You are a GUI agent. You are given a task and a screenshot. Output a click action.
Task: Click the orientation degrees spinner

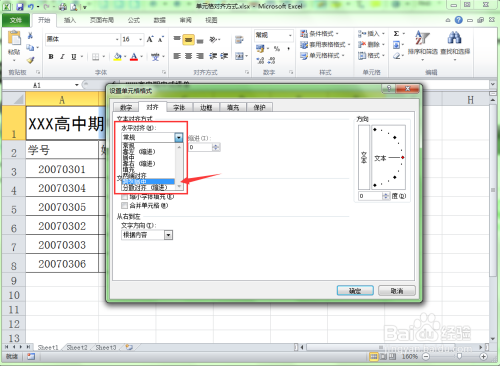386,196
